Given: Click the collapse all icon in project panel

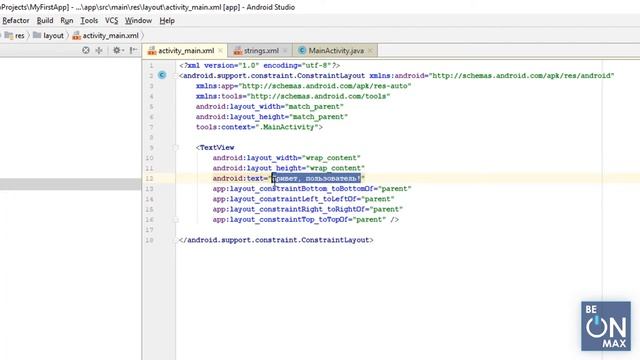Looking at the screenshot, I should pyautogui.click(x=99, y=50).
